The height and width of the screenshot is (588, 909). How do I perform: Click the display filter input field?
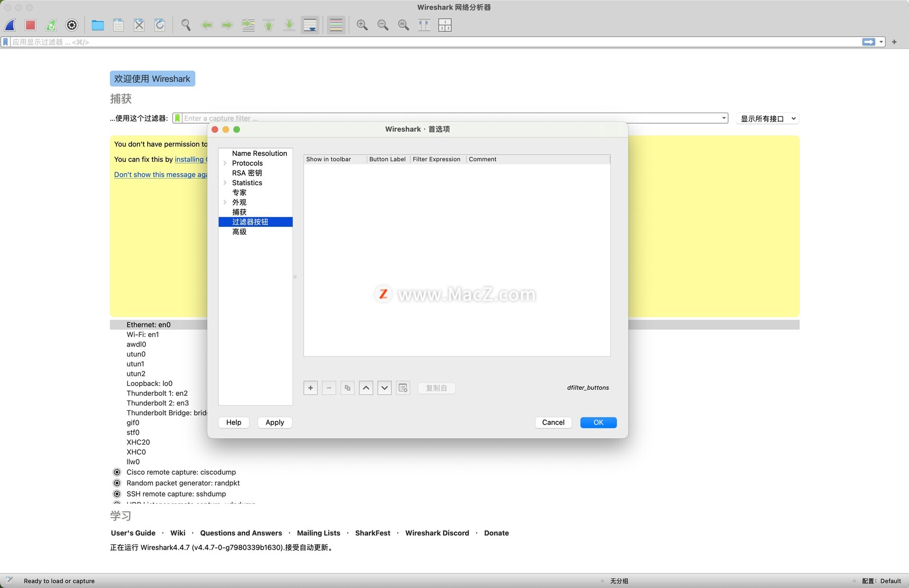[x=436, y=42]
